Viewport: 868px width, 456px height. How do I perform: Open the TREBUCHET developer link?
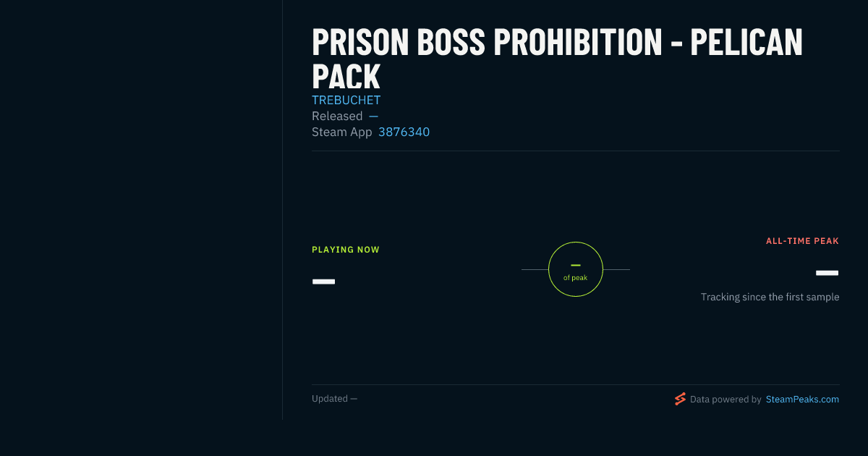pos(346,100)
